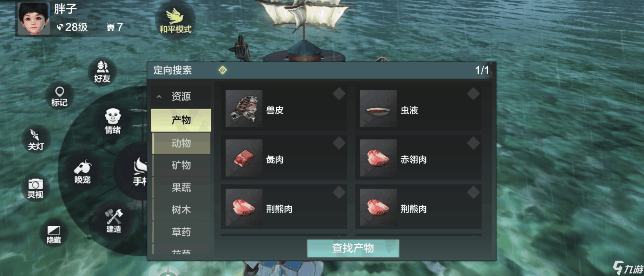644x276 pixels.
Task: Click the player avatar portrait 胖子
Action: coord(34,18)
